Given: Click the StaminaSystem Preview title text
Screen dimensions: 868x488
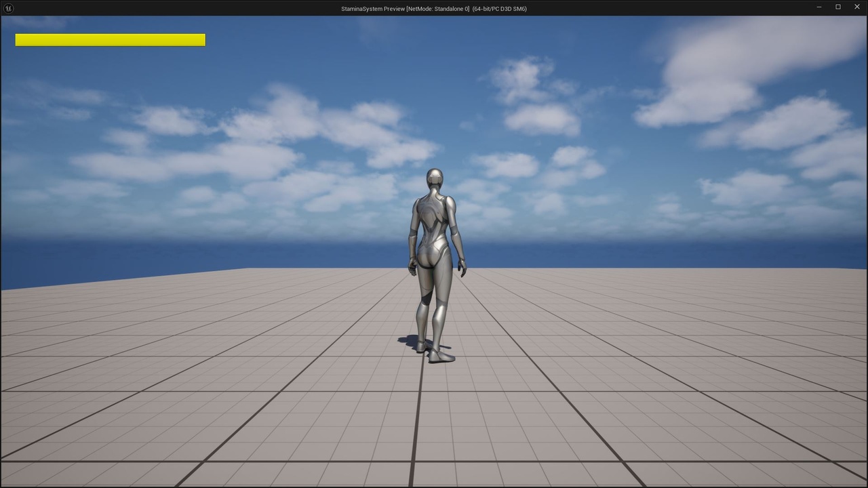Looking at the screenshot, I should (x=434, y=9).
